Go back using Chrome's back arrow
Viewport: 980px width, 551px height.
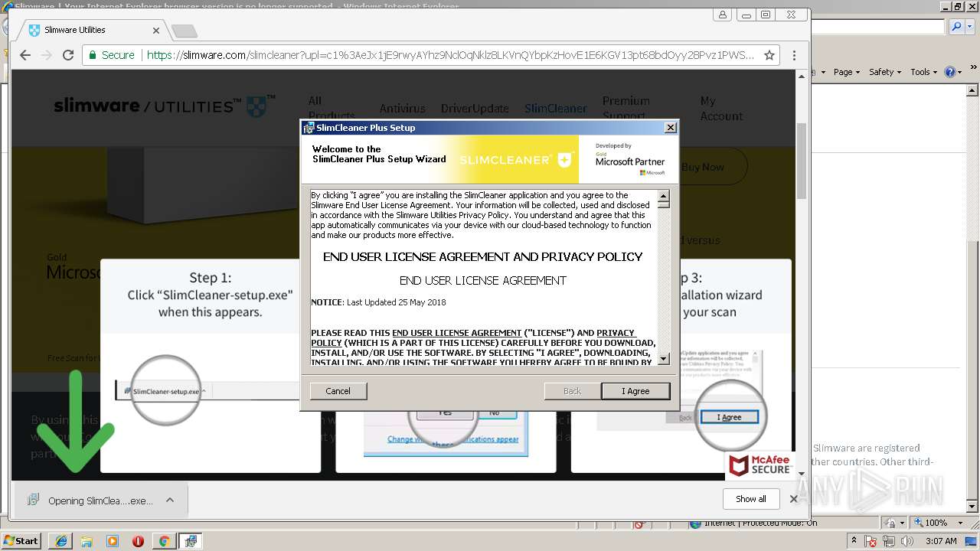pyautogui.click(x=24, y=55)
